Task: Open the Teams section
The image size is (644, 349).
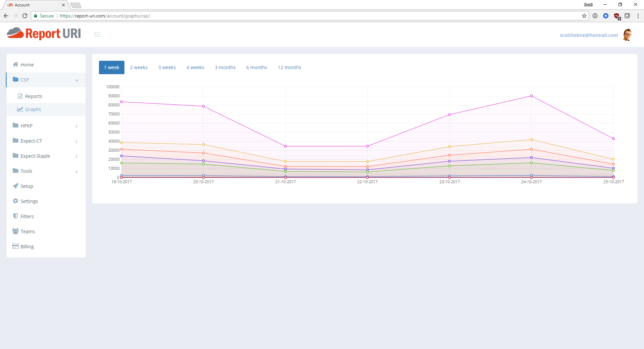Action: pos(28,231)
